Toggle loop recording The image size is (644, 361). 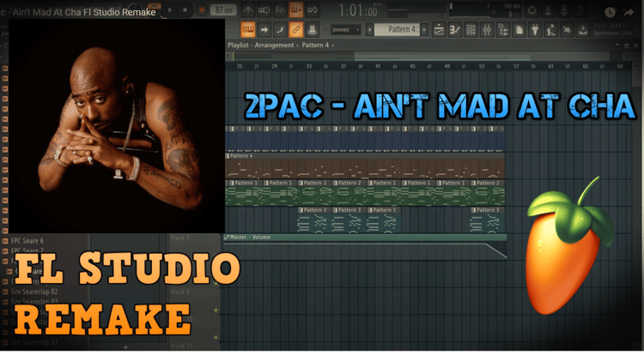tap(313, 9)
